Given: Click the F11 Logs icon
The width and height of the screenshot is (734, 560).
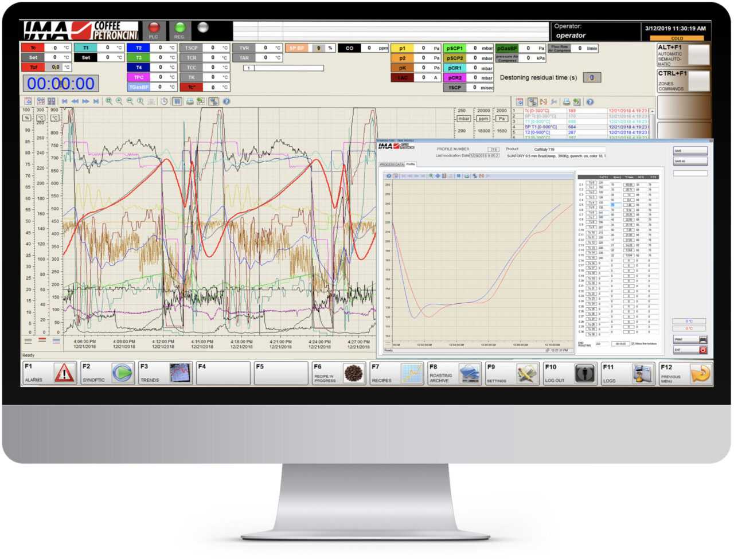Looking at the screenshot, I should pos(642,374).
